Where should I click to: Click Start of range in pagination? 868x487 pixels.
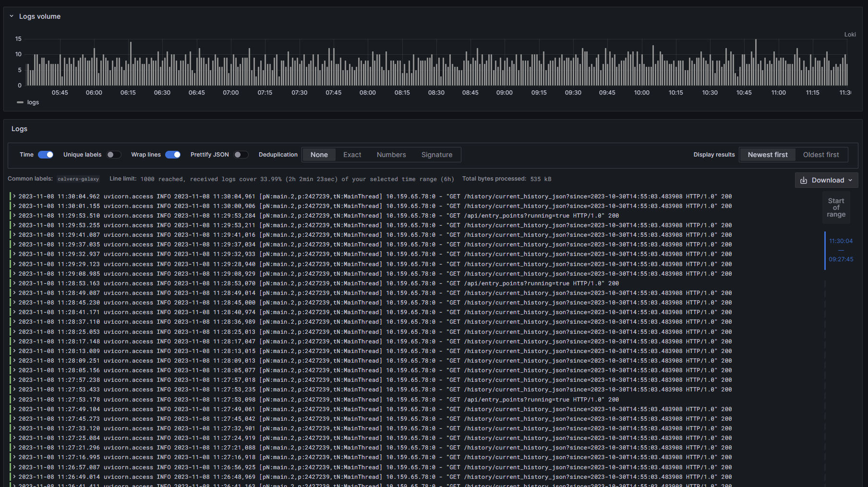point(836,207)
